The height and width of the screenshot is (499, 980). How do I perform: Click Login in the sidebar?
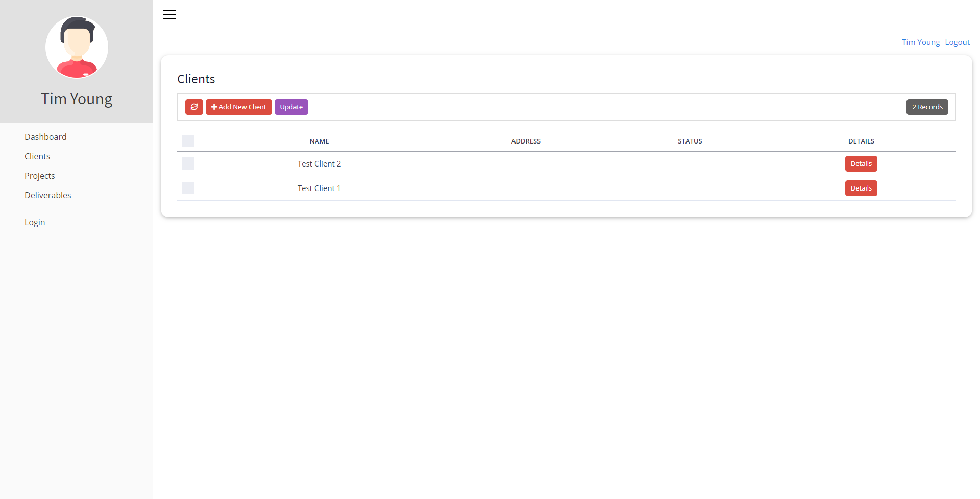click(35, 222)
